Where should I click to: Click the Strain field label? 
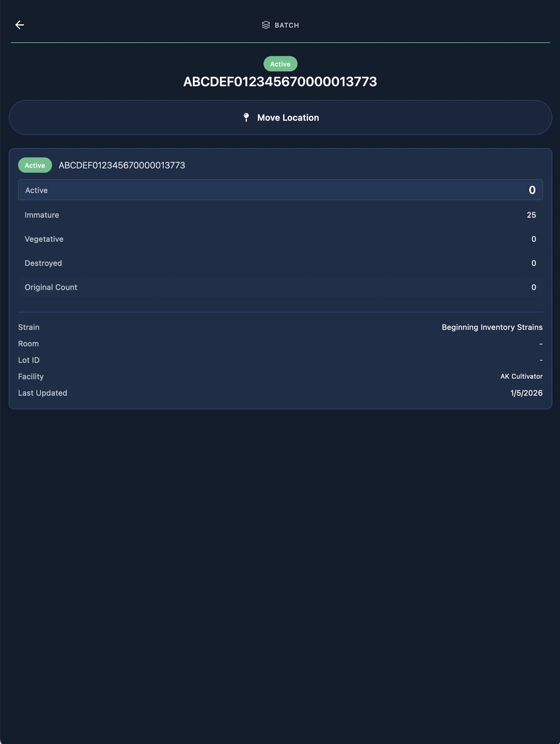point(29,327)
